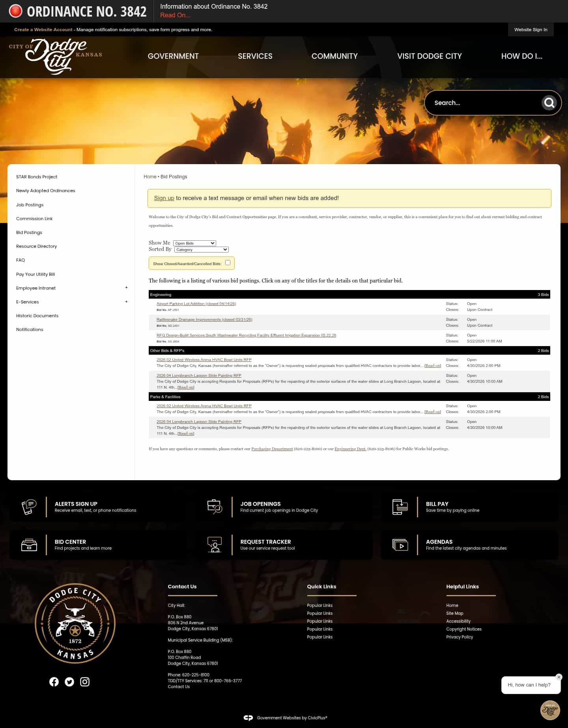Open the Dodge City logo home link

point(56,56)
